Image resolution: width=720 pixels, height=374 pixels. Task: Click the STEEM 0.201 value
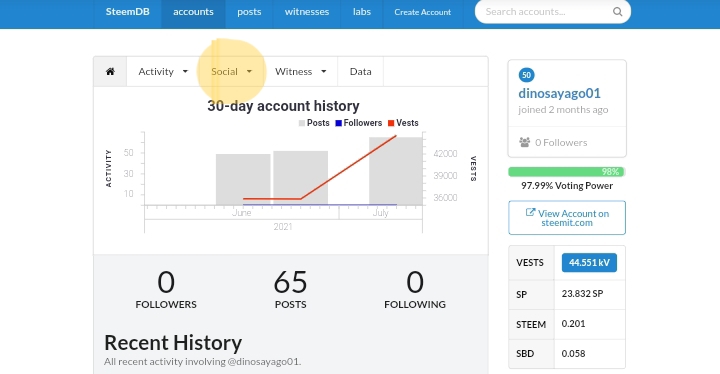click(x=574, y=324)
